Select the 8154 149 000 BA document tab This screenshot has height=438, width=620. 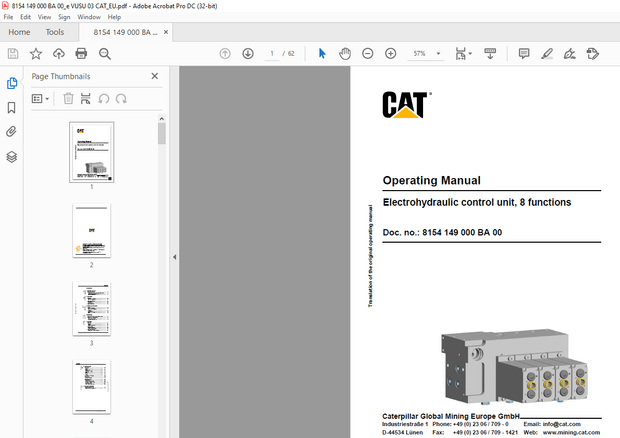[x=125, y=32]
